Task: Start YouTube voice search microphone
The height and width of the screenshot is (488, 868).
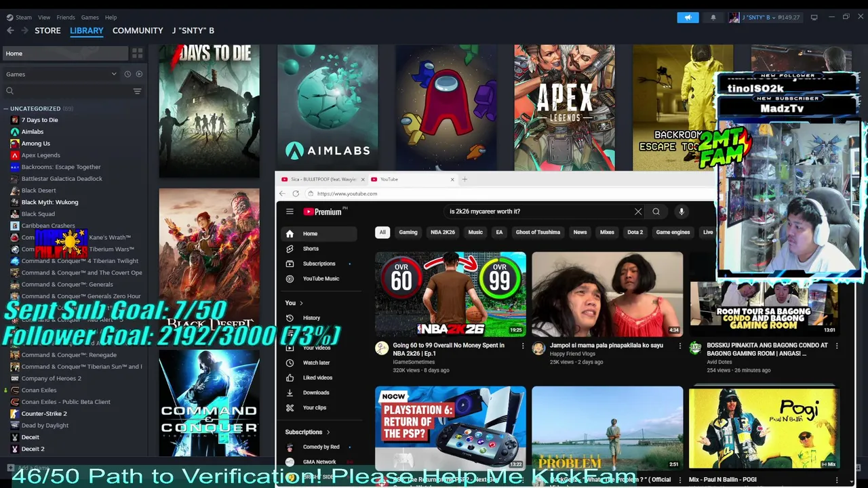Action: point(682,211)
